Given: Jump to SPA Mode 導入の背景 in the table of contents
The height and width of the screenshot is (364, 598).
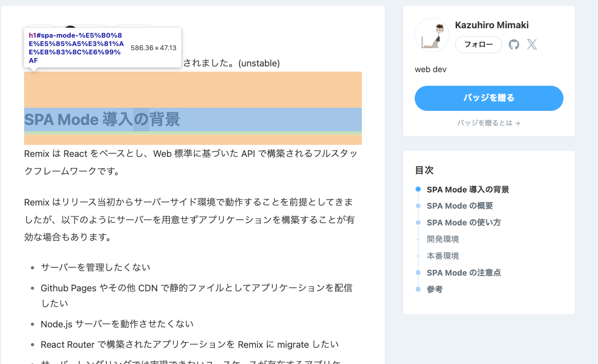Looking at the screenshot, I should click(x=468, y=190).
